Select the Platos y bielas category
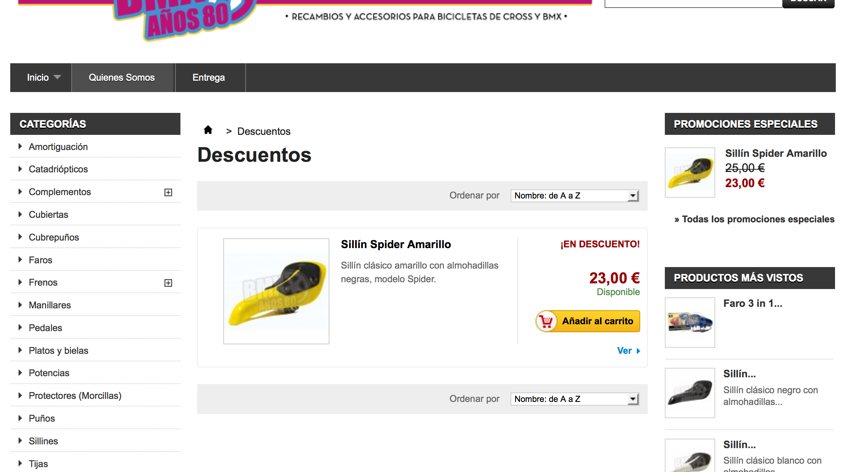 click(58, 351)
